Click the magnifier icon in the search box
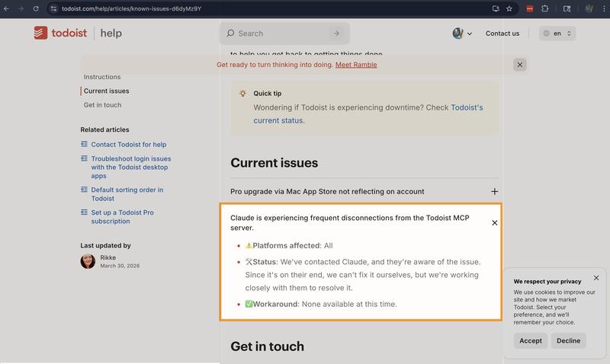 pos(230,33)
